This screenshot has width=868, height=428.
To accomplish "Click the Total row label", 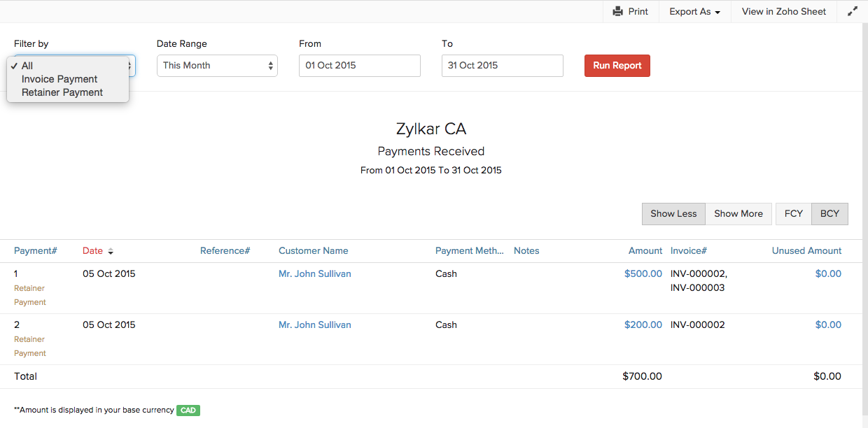I will [26, 377].
